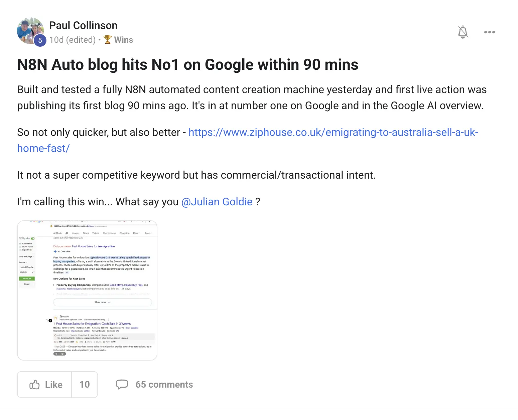This screenshot has height=420, width=518.
Task: Open the three-dot post options menu
Action: coord(489,32)
